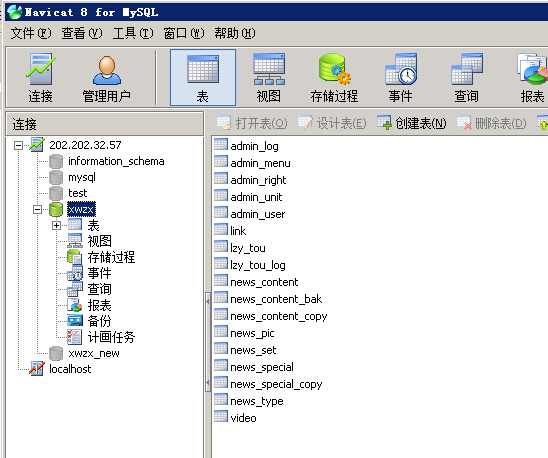Open the 帮助(H) menu
Viewport: 548px width, 458px height.
[235, 33]
